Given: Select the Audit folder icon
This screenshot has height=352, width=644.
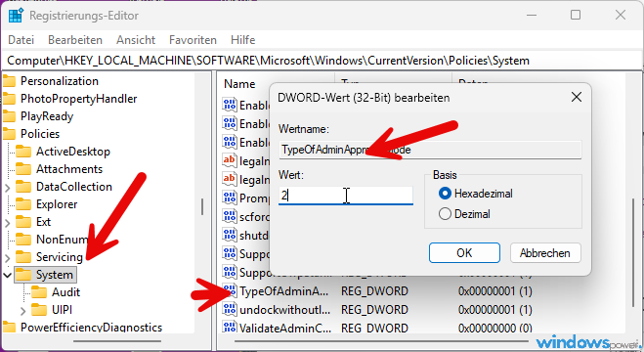Looking at the screenshot, I should pyautogui.click(x=39, y=292).
